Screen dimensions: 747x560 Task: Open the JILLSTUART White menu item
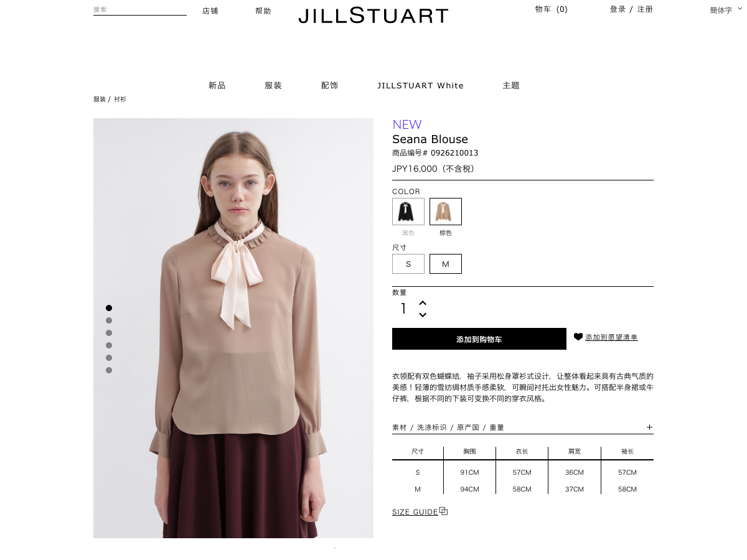click(420, 85)
